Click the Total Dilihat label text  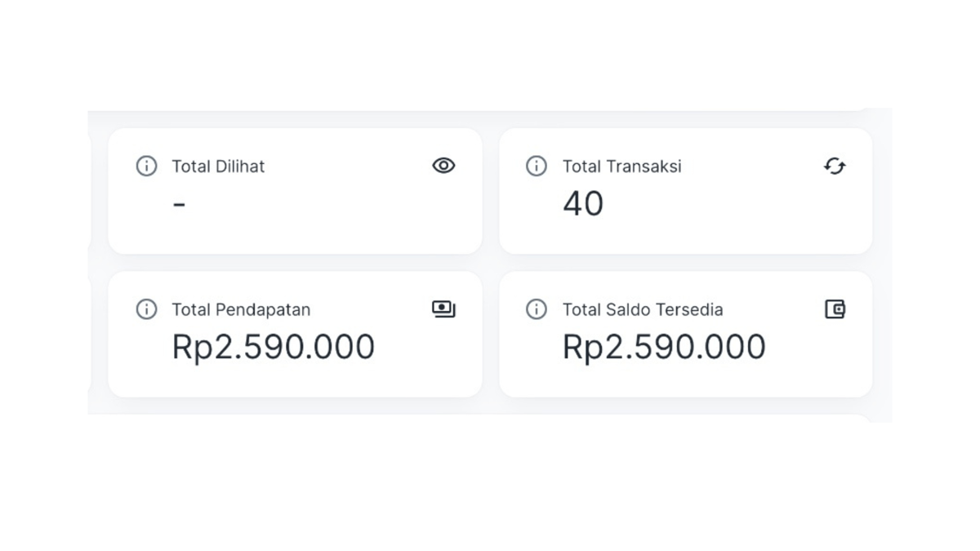(x=218, y=166)
